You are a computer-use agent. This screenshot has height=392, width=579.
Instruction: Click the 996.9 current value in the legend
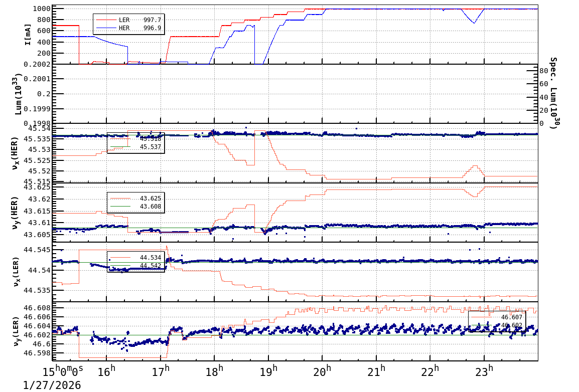tap(152, 28)
